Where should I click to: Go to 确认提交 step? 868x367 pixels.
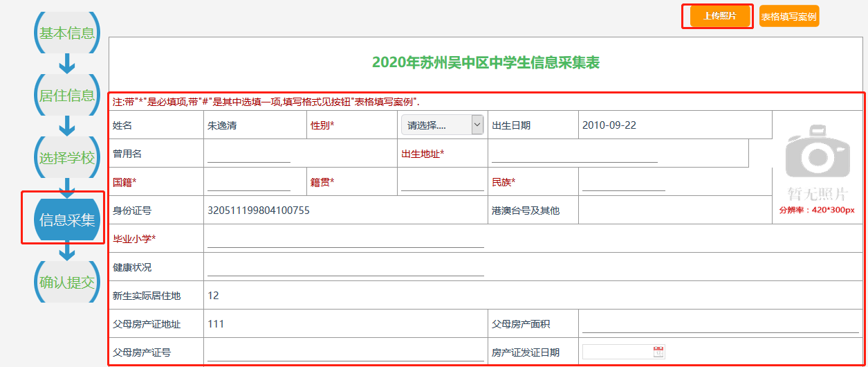pyautogui.click(x=66, y=282)
